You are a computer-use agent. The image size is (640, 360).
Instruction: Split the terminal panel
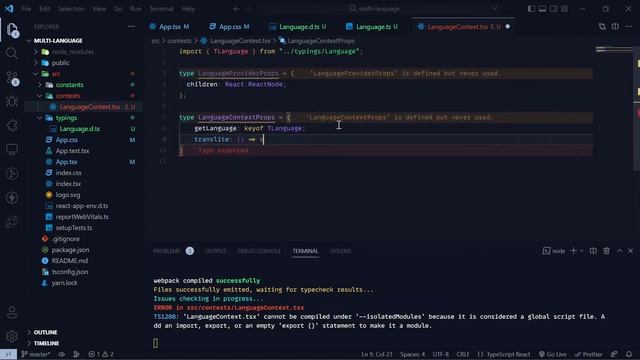tap(593, 251)
